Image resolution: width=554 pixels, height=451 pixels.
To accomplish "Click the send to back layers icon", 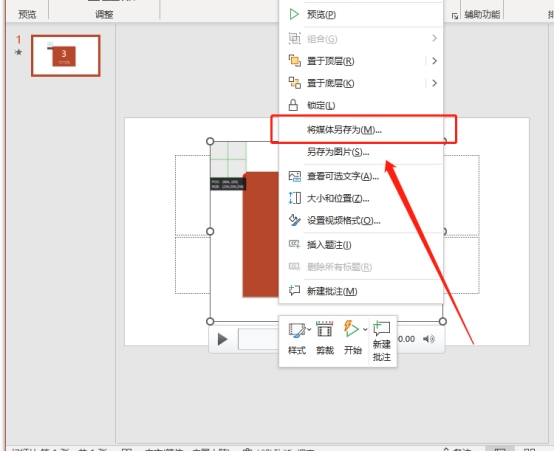I will coord(295,83).
